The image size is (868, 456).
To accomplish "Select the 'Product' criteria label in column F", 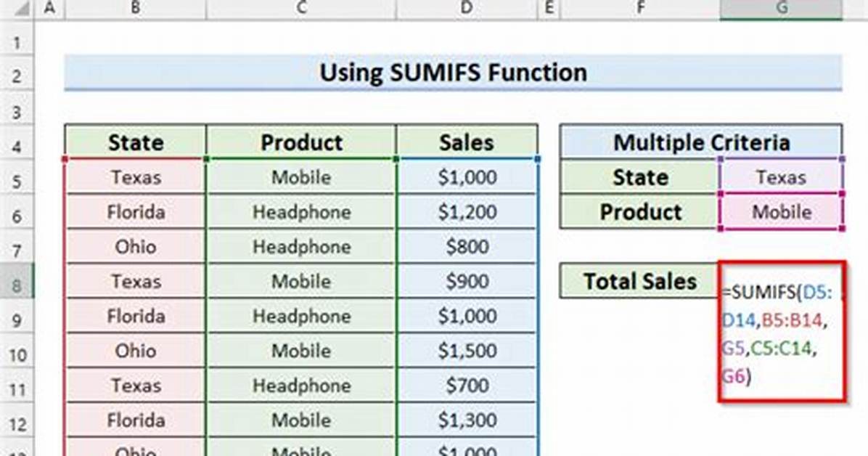I will 640,211.
